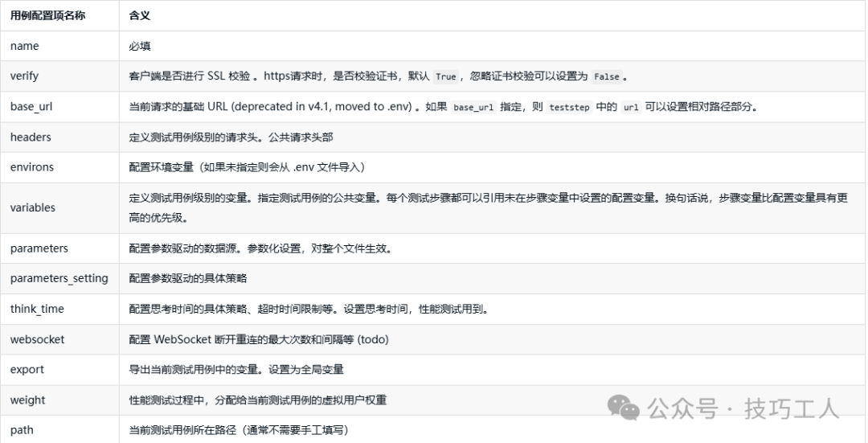Select the 'variables' config item cell

(x=59, y=207)
